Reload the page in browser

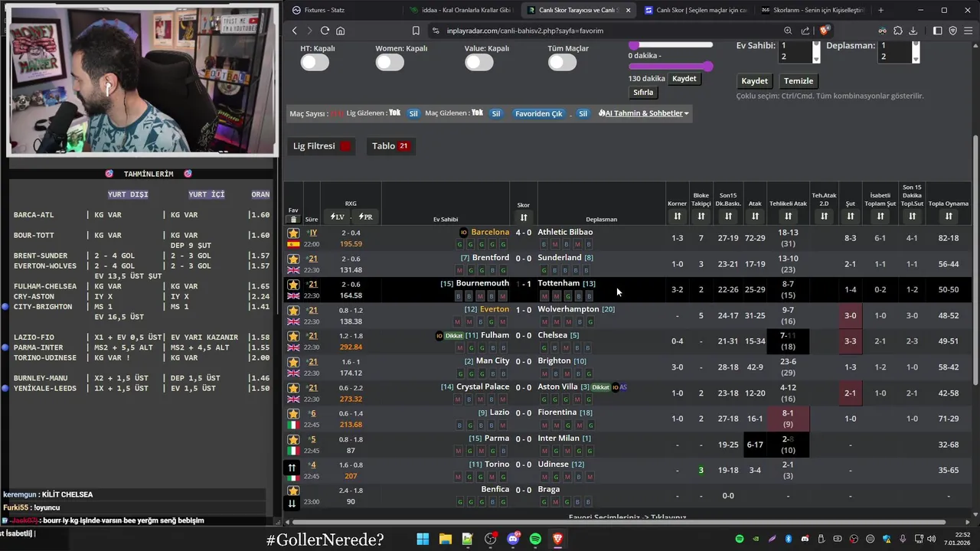pyautogui.click(x=325, y=31)
